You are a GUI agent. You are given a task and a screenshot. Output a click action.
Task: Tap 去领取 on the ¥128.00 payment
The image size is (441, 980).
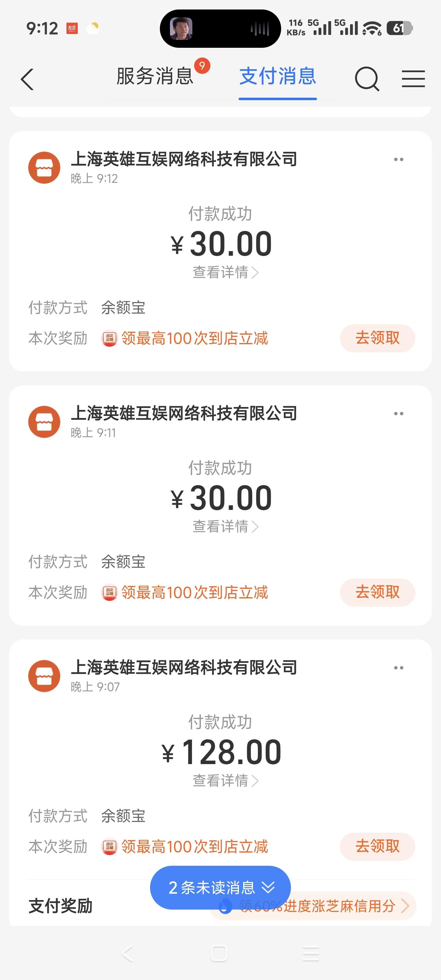click(x=377, y=846)
